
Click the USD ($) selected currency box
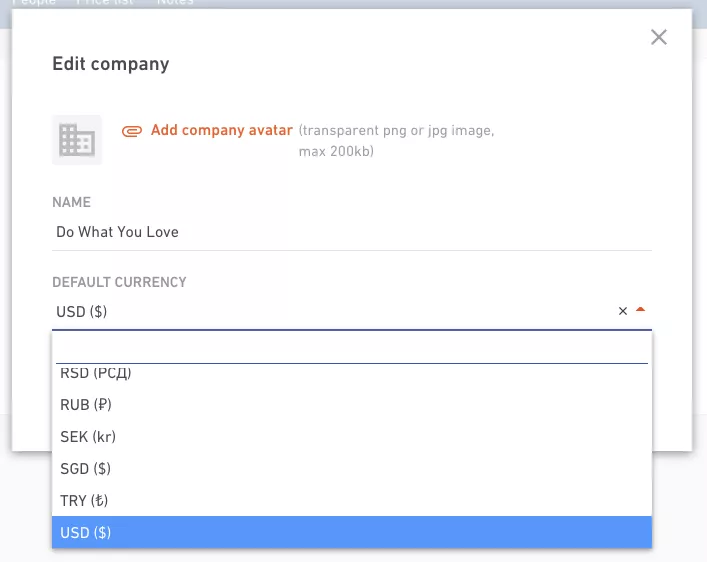pos(333,312)
